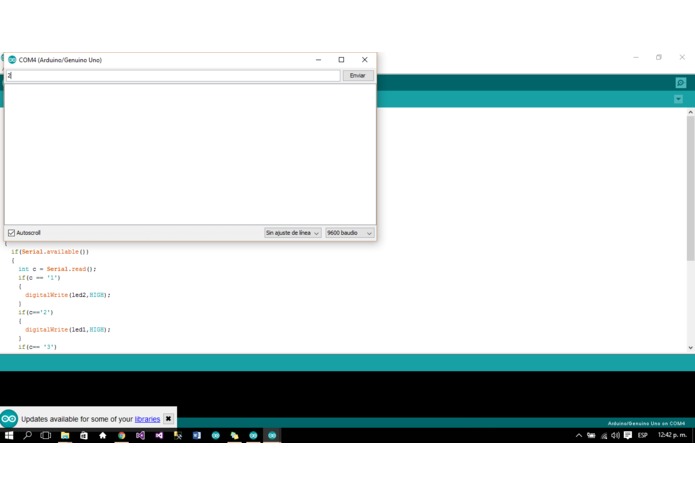Open Microsoft Word from taskbar
The image size is (695, 494).
click(x=197, y=436)
